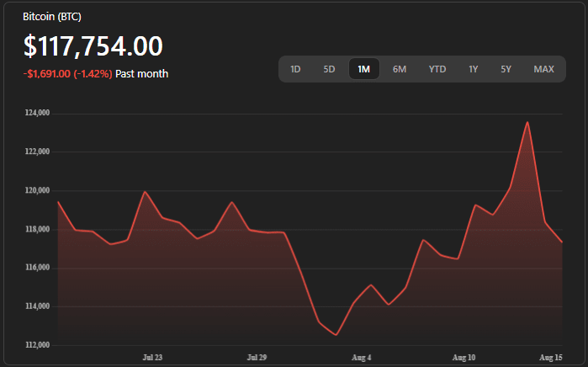Select the 1D time range
The image size is (588, 367).
pyautogui.click(x=295, y=69)
